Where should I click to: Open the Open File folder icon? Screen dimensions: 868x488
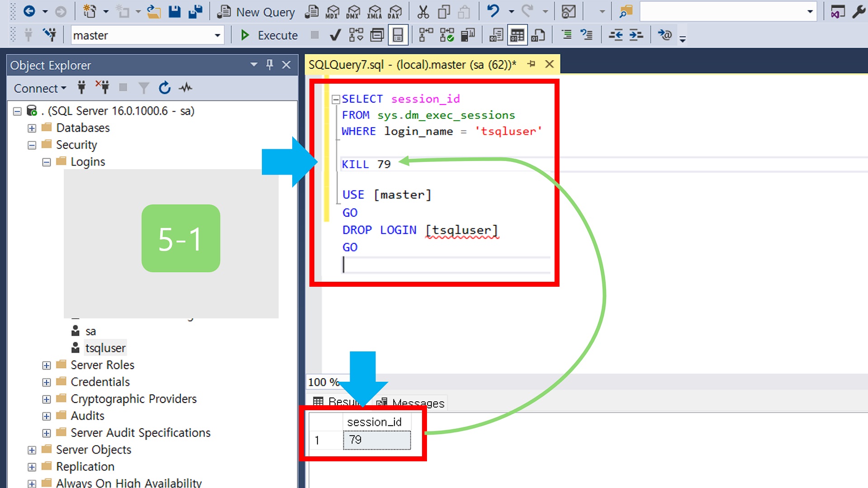[154, 11]
